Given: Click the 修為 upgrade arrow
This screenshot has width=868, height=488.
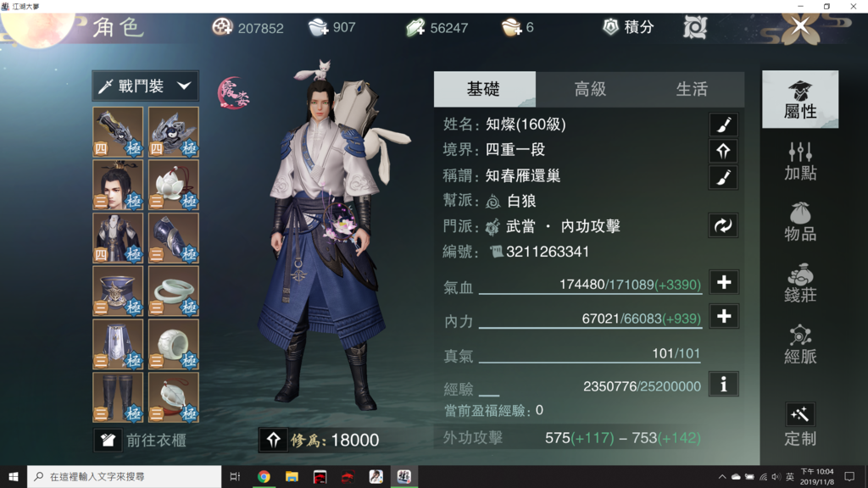Looking at the screenshot, I should (x=273, y=440).
